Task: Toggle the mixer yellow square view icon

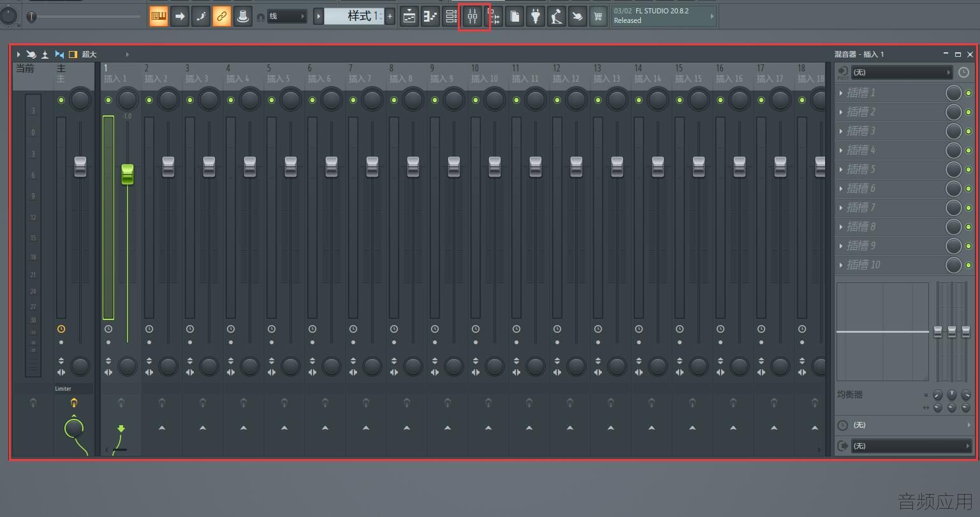Action: tap(73, 55)
